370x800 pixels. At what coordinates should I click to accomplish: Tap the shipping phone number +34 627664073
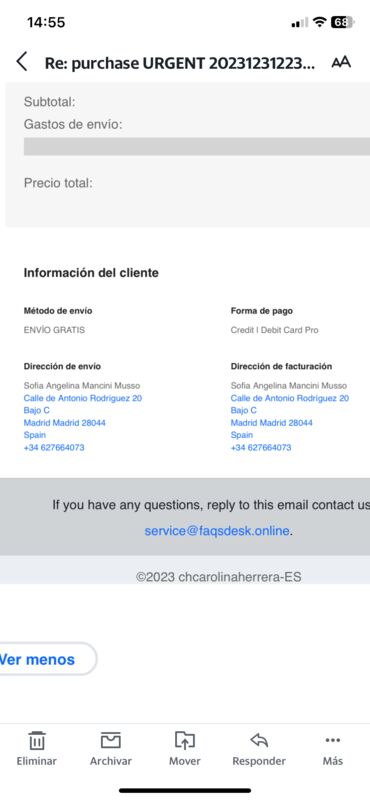[54, 447]
